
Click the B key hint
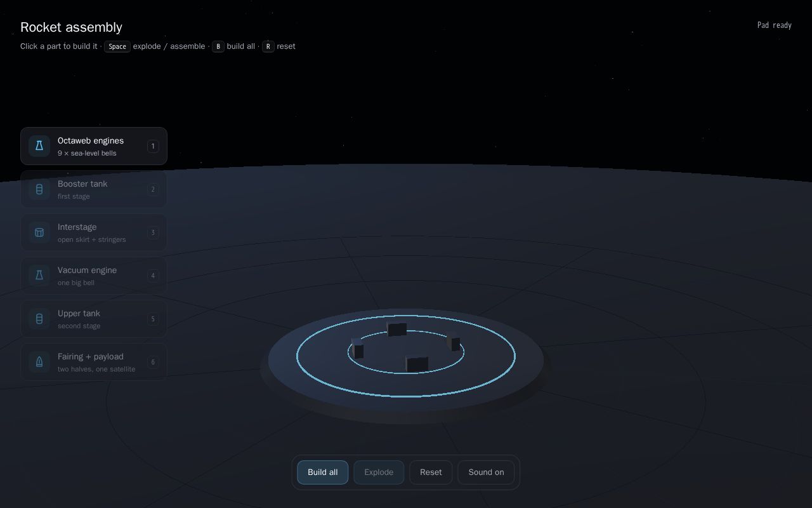click(x=218, y=46)
